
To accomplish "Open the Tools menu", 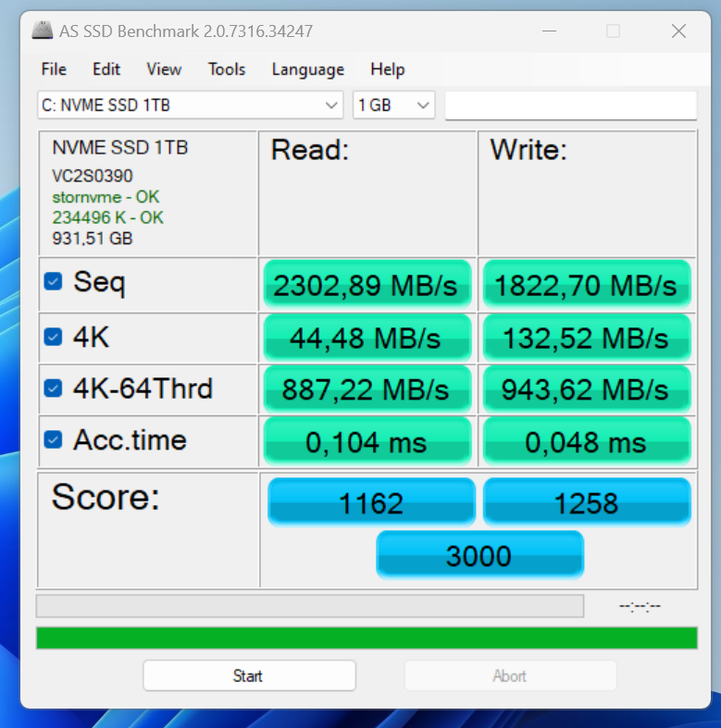I will pos(227,69).
